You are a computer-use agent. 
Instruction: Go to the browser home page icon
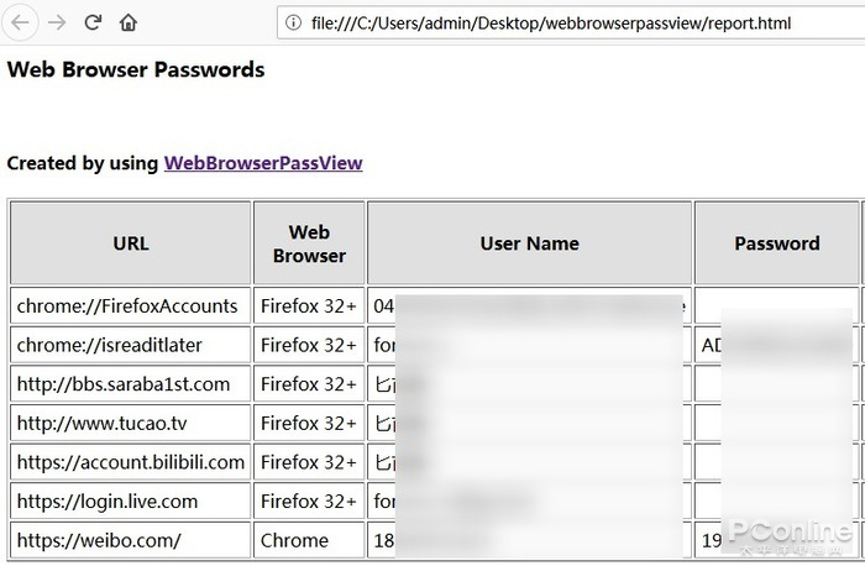pos(128,23)
